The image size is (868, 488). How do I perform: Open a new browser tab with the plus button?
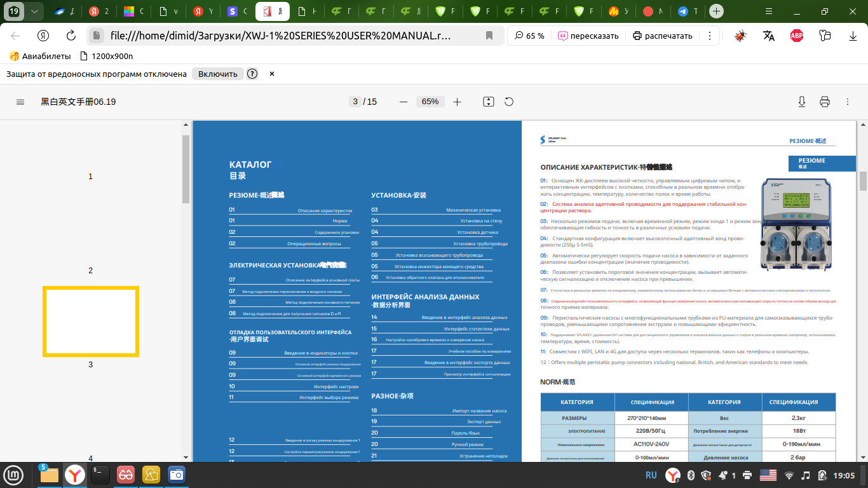pyautogui.click(x=717, y=11)
